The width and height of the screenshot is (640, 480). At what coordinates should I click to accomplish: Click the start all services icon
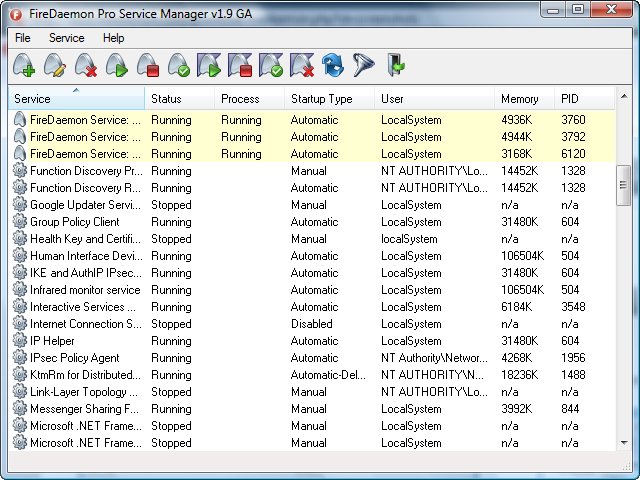pos(210,67)
